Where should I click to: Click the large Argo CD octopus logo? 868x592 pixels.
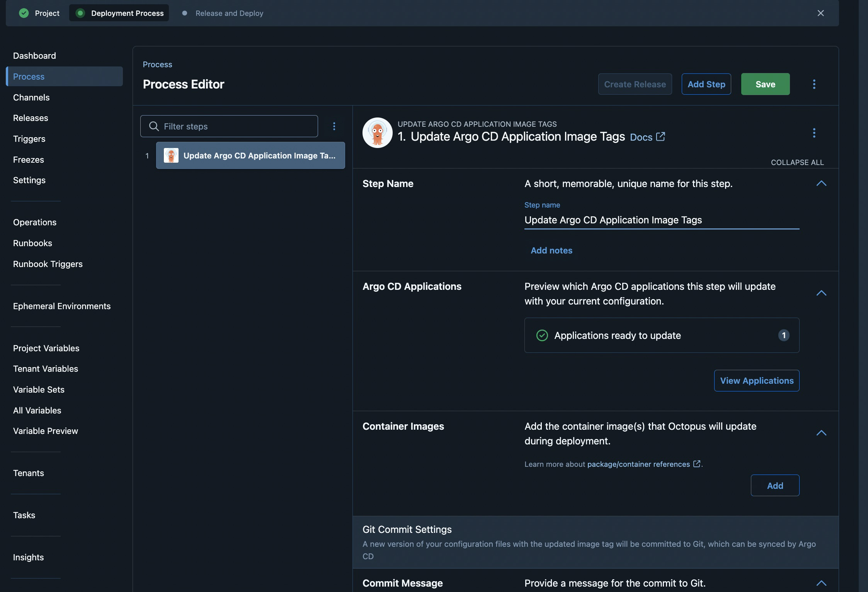(x=378, y=133)
